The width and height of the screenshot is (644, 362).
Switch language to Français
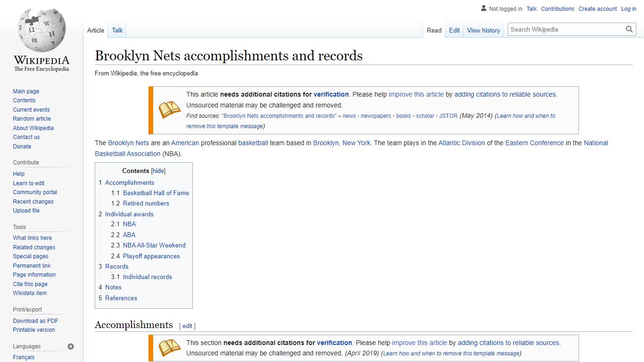coord(24,357)
